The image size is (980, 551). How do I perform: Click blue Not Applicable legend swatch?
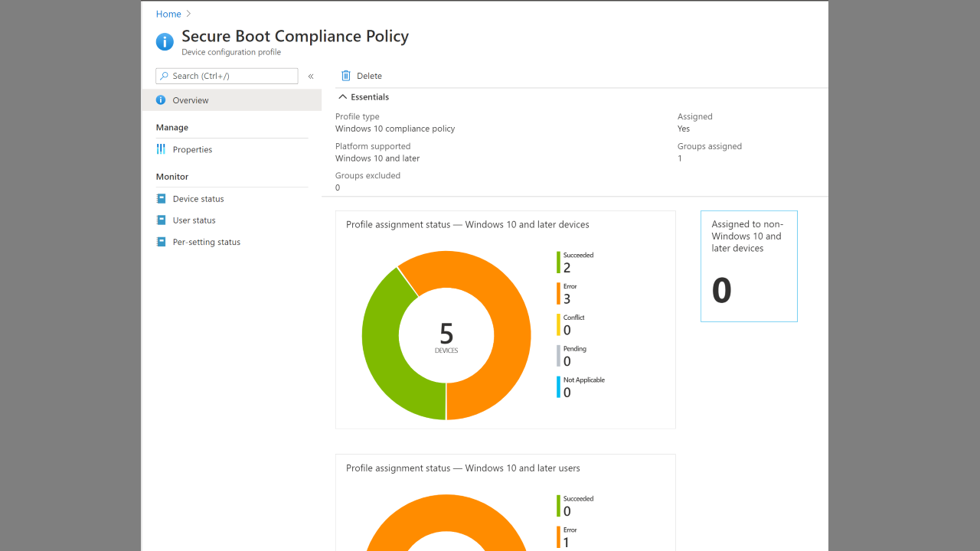(558, 387)
